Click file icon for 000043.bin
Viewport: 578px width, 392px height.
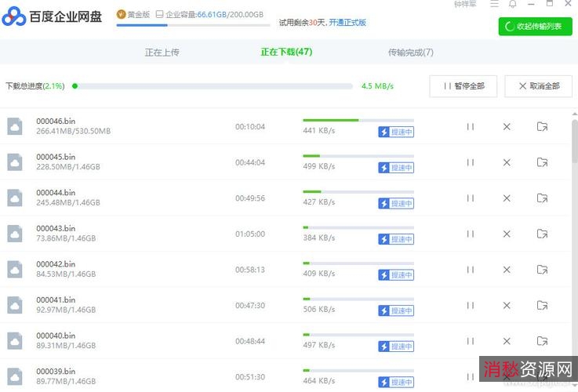click(15, 234)
